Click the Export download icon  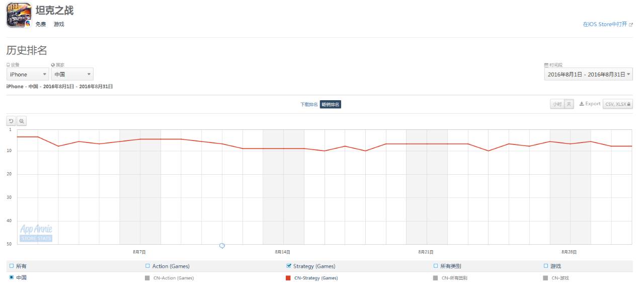582,104
